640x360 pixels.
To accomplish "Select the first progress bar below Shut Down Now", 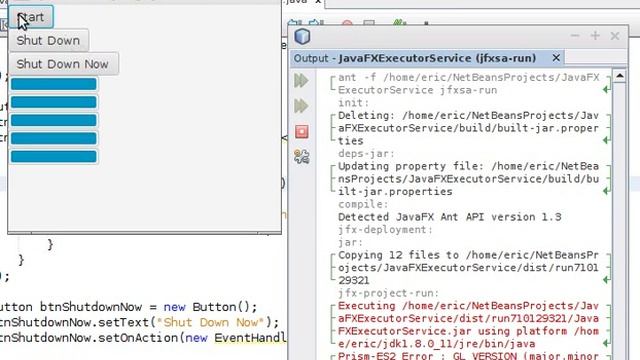I will [x=54, y=84].
